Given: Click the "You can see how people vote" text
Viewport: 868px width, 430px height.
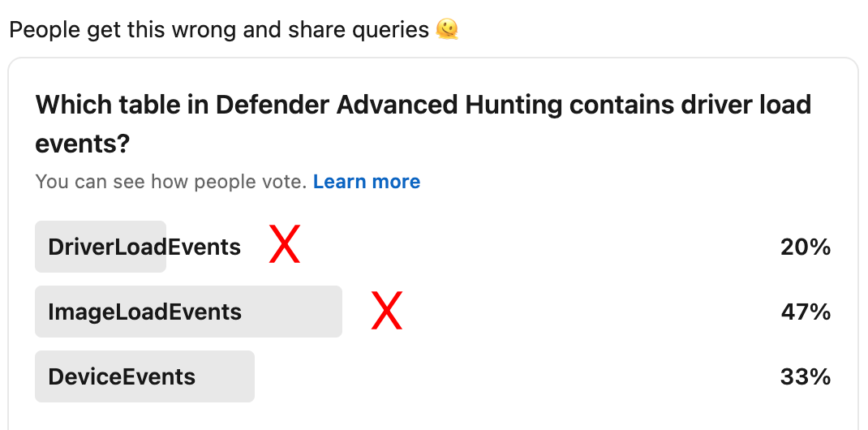Looking at the screenshot, I should click(x=171, y=182).
